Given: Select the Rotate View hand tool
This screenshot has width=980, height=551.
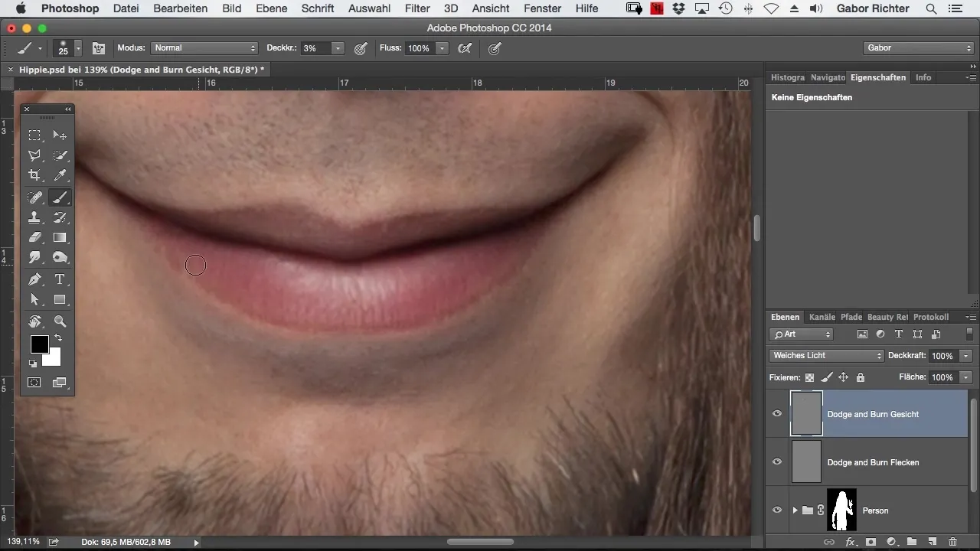Looking at the screenshot, I should pos(34,321).
